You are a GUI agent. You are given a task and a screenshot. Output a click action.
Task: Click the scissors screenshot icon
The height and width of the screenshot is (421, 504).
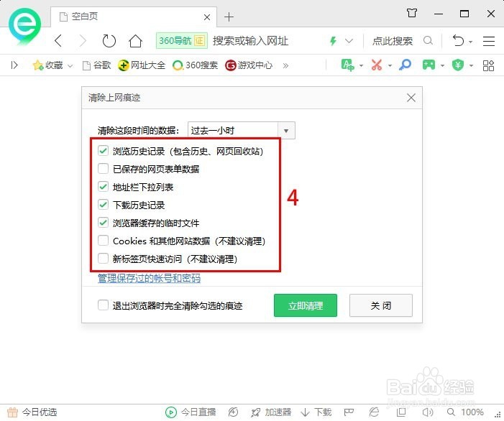[x=377, y=65]
